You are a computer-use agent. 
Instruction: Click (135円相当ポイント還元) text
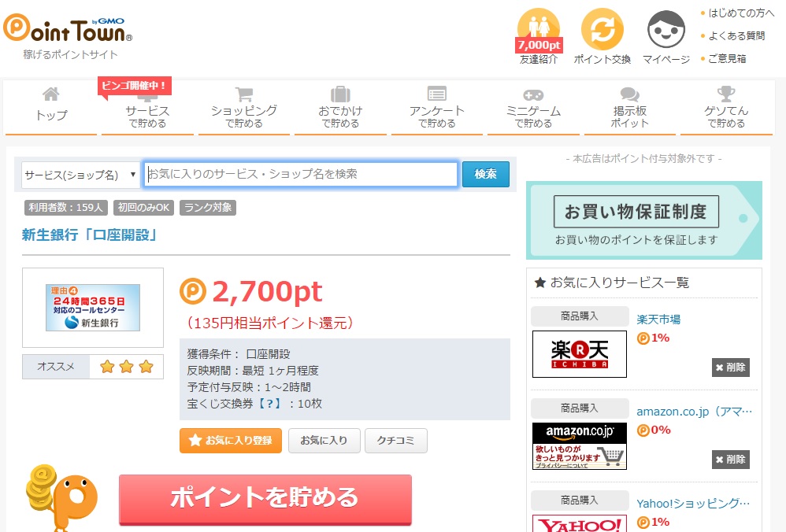point(270,323)
